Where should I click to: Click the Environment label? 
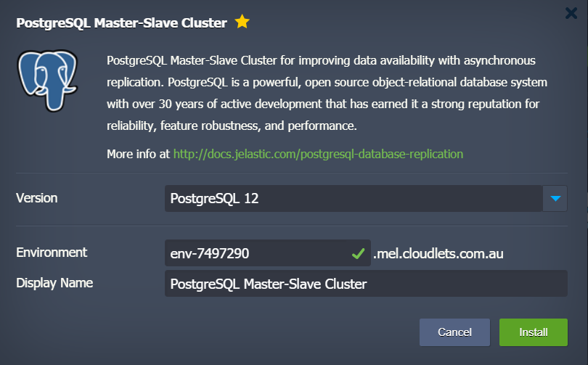pos(52,253)
